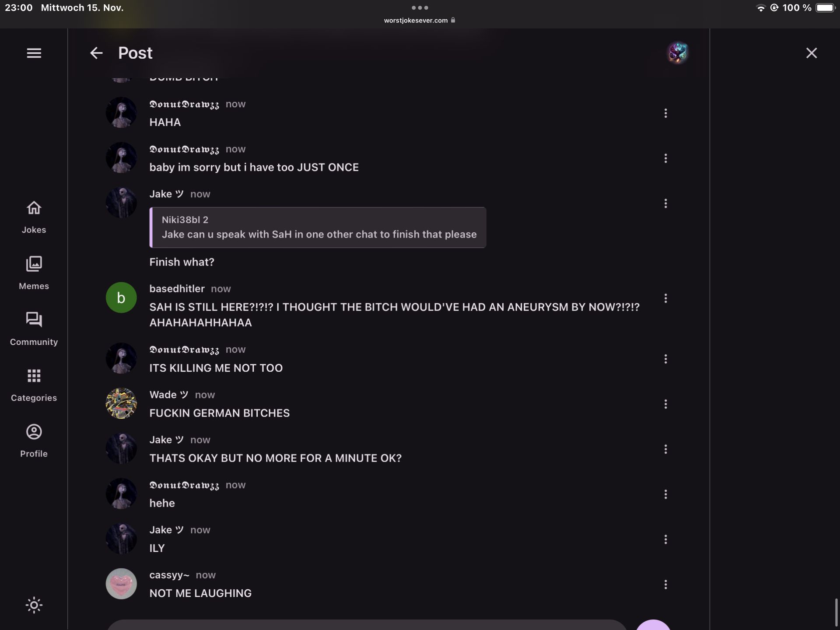
Task: Go back using the arrow icon
Action: click(96, 53)
